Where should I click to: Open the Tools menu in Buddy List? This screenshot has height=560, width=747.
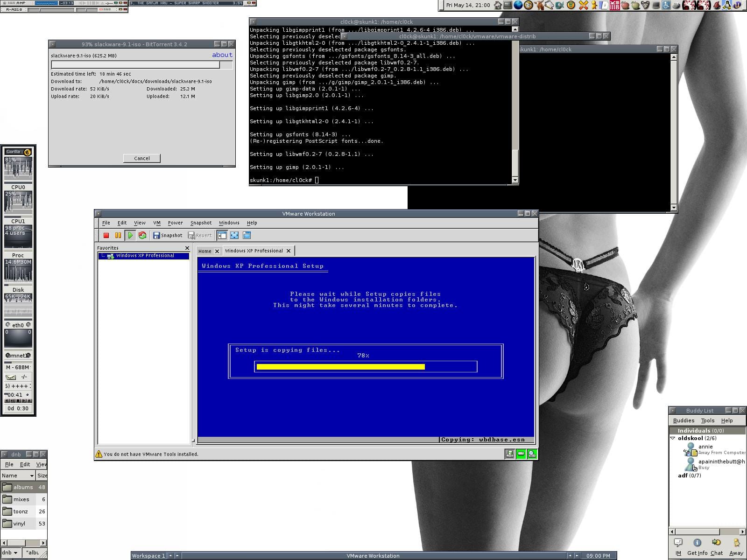pyautogui.click(x=708, y=420)
